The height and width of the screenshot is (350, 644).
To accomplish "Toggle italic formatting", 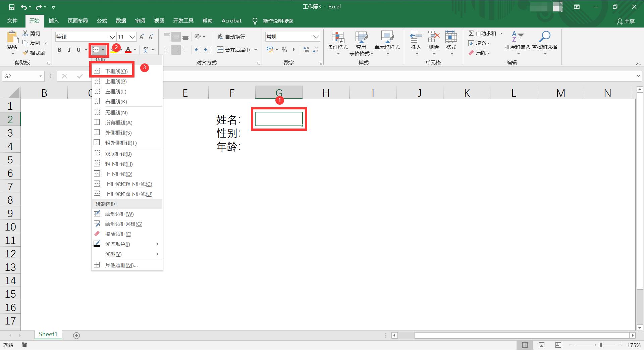I will [x=69, y=50].
